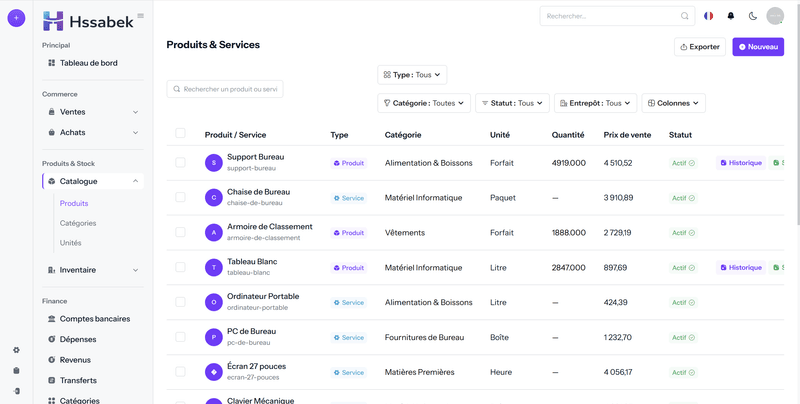Check the select-all checkbox in table header
This screenshot has height=404, width=800.
pyautogui.click(x=180, y=133)
